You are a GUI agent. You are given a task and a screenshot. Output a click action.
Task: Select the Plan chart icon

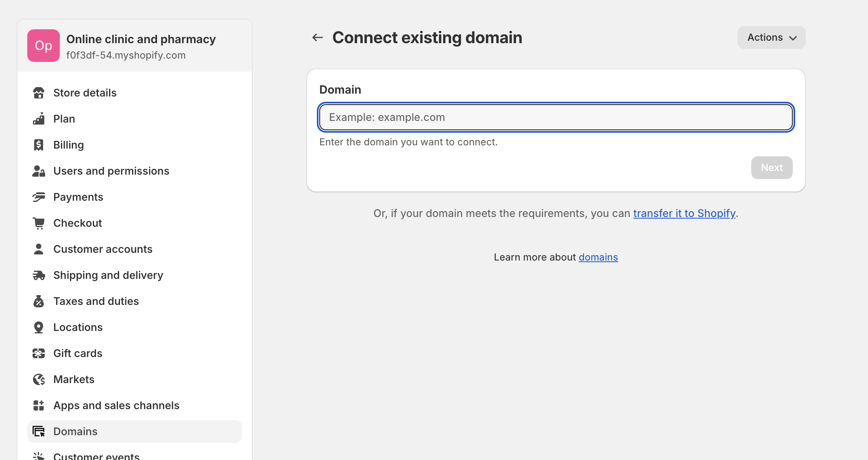pos(39,118)
